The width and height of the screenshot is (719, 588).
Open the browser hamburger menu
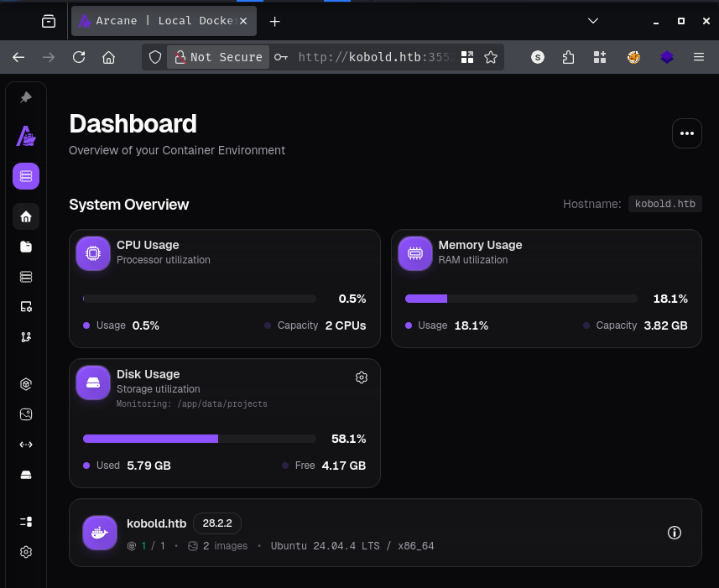click(699, 57)
